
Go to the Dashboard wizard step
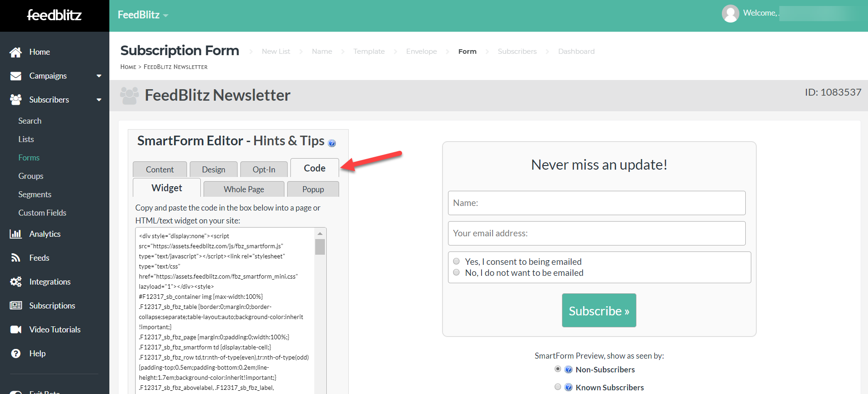pos(576,51)
